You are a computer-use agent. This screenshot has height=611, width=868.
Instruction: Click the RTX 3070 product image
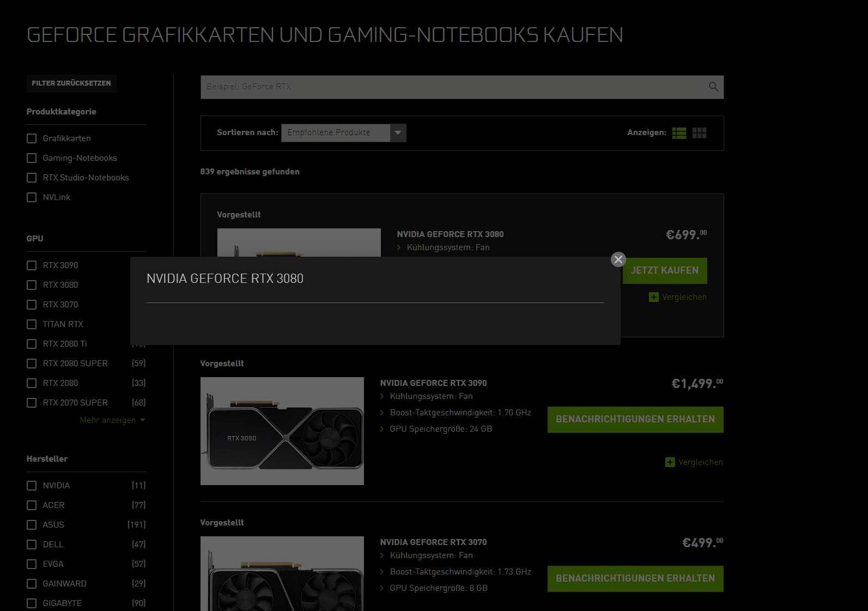click(282, 573)
